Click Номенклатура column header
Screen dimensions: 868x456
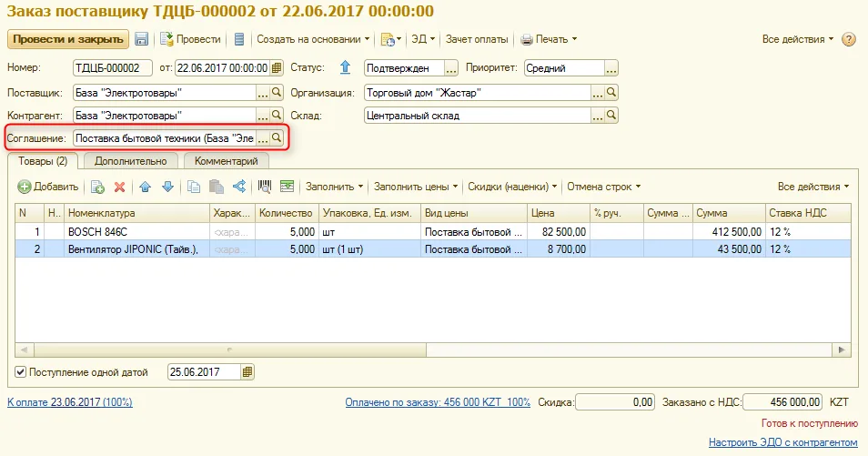(x=137, y=213)
